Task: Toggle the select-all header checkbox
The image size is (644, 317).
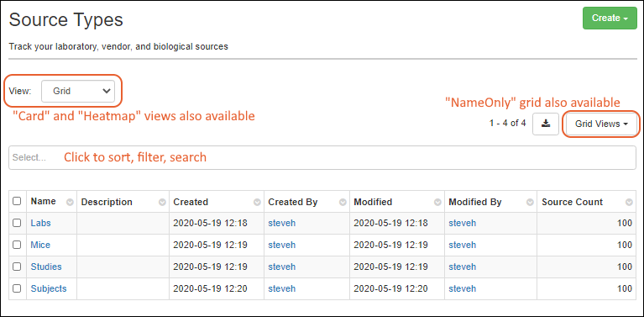Action: (x=17, y=201)
